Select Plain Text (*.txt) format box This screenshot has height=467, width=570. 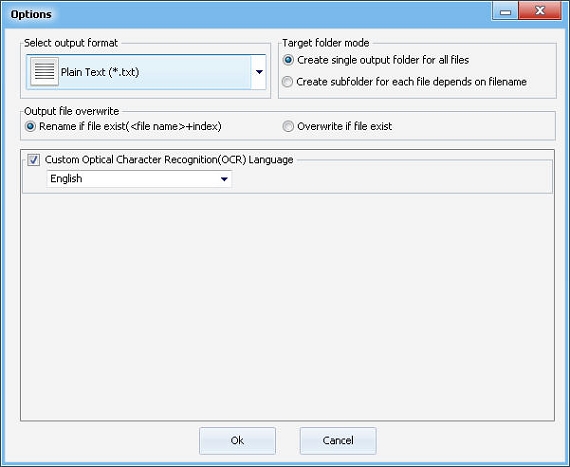point(146,72)
